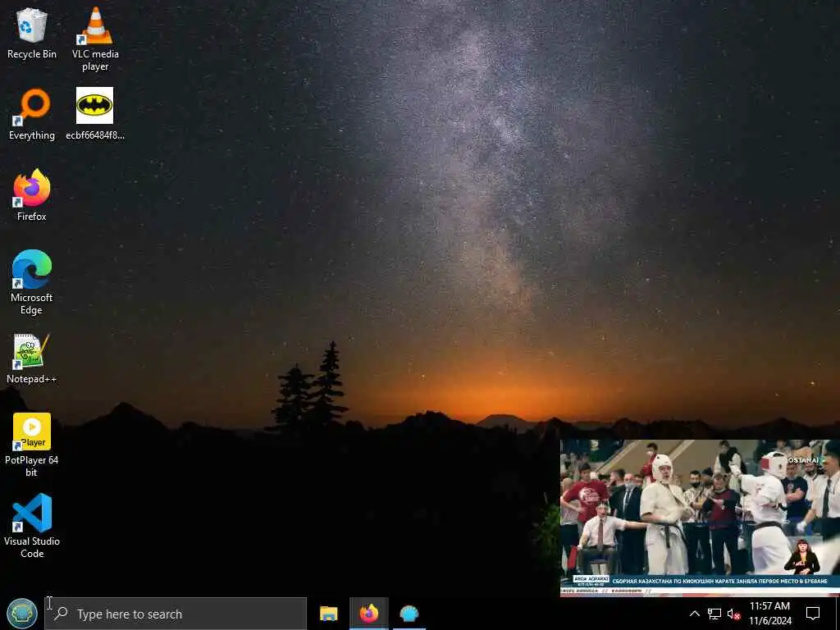Open File Explorer from the taskbar
Image resolution: width=840 pixels, height=630 pixels.
click(328, 614)
